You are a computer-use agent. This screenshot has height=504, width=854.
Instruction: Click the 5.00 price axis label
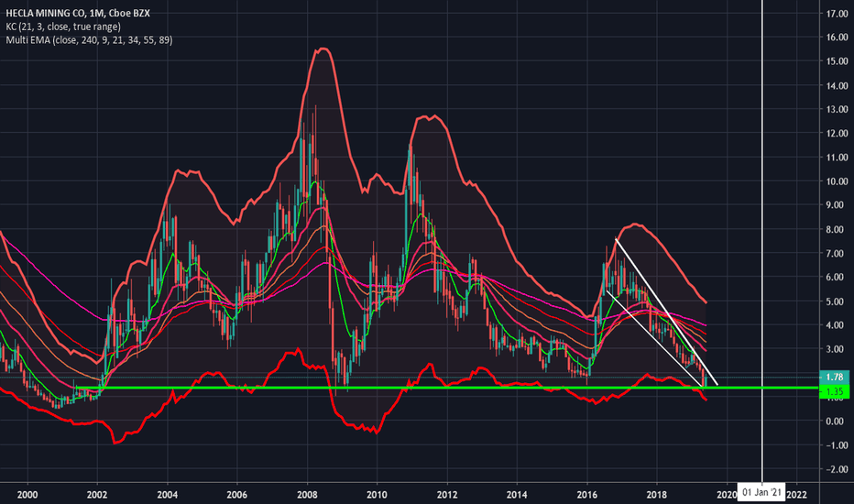pyautogui.click(x=837, y=301)
